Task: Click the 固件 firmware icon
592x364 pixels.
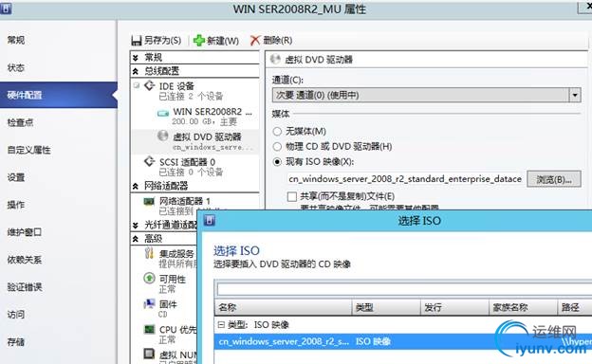Action: click(150, 303)
